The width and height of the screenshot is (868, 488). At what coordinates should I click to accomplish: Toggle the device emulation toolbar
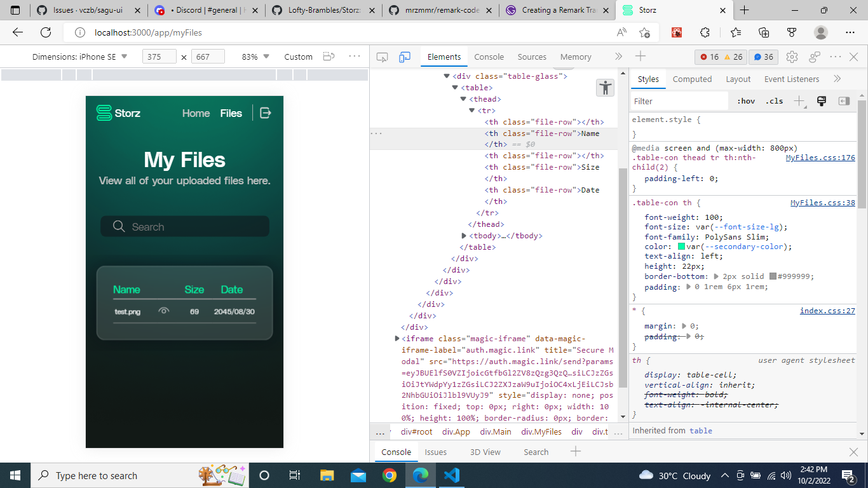click(x=405, y=57)
